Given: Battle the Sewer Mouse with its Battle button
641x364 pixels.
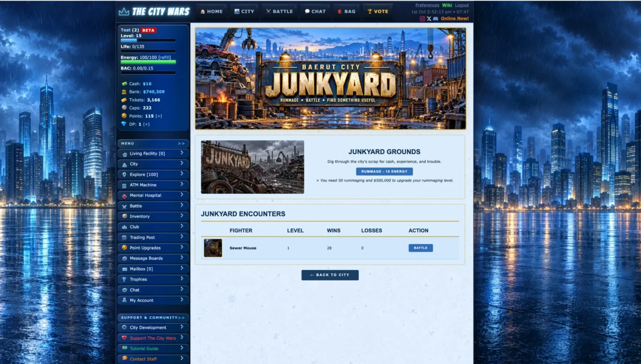Looking at the screenshot, I should click(x=421, y=248).
